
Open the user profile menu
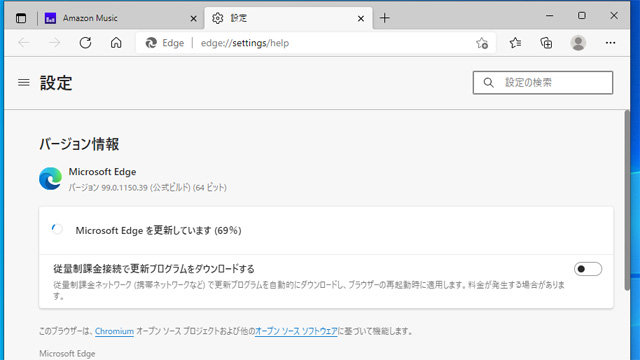click(x=578, y=42)
